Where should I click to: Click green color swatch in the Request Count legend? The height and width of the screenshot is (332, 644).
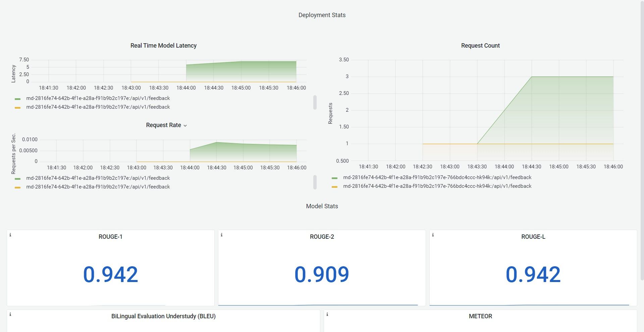(334, 178)
